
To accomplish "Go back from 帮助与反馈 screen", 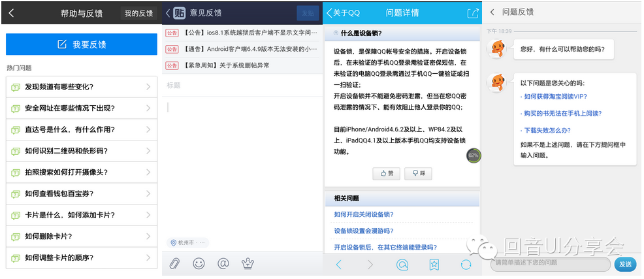I will tap(11, 12).
